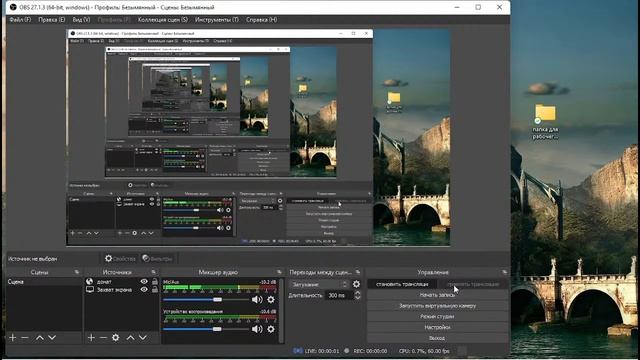Click the monitor icon of Захват экрана source
The height and width of the screenshot is (360, 640).
click(89, 289)
